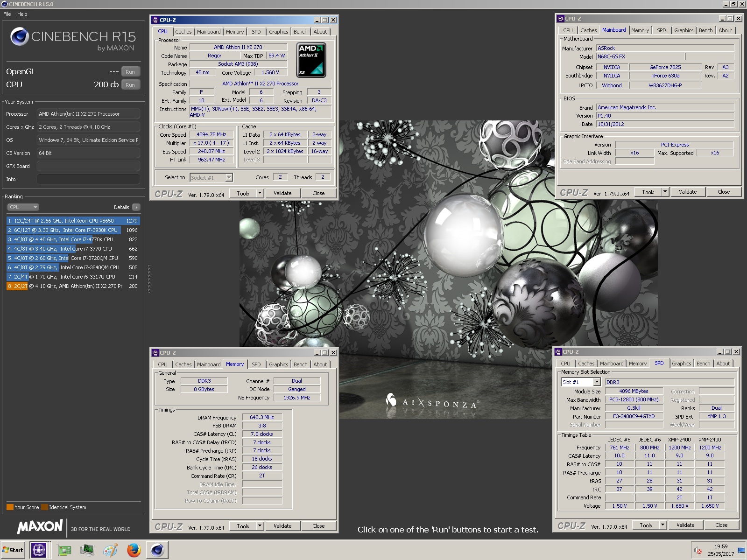
Task: Click Close in the window showing Mainboard tab
Action: [724, 192]
